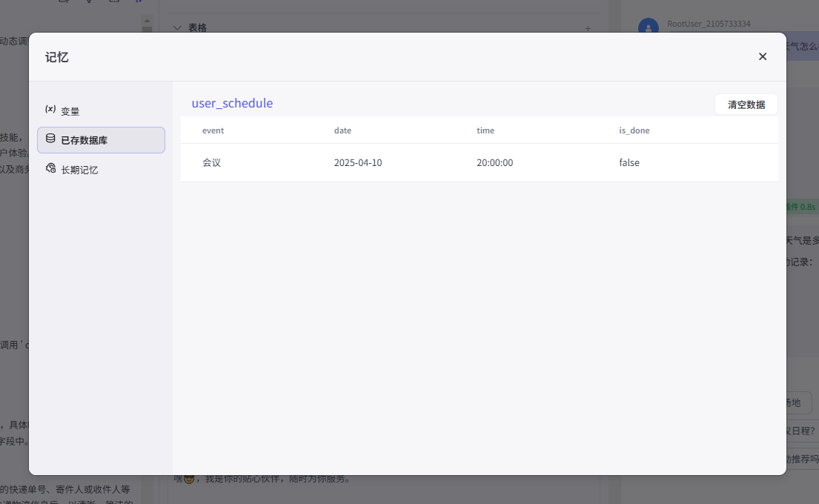
Task: Select the 会议 event cell
Action: (211, 162)
